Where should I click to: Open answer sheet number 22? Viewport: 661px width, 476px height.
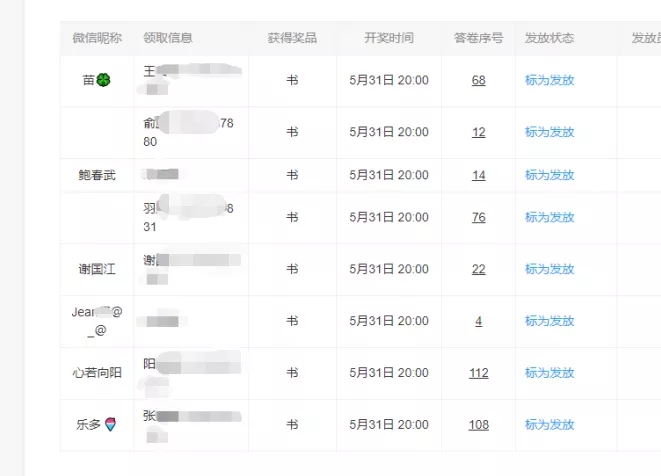478,269
